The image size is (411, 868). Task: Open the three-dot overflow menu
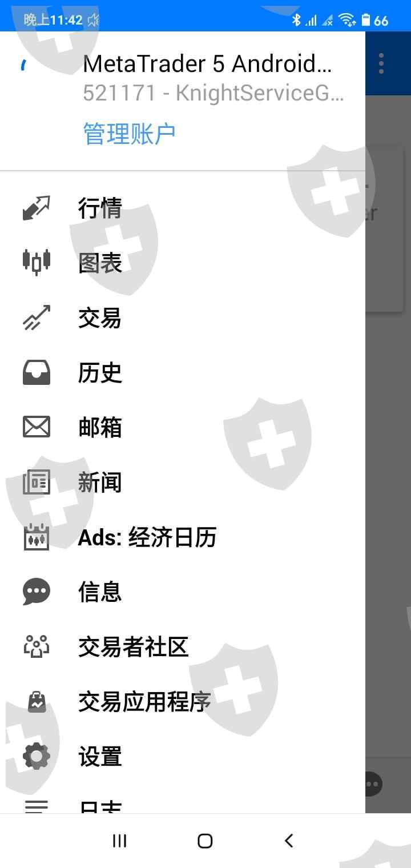click(381, 63)
